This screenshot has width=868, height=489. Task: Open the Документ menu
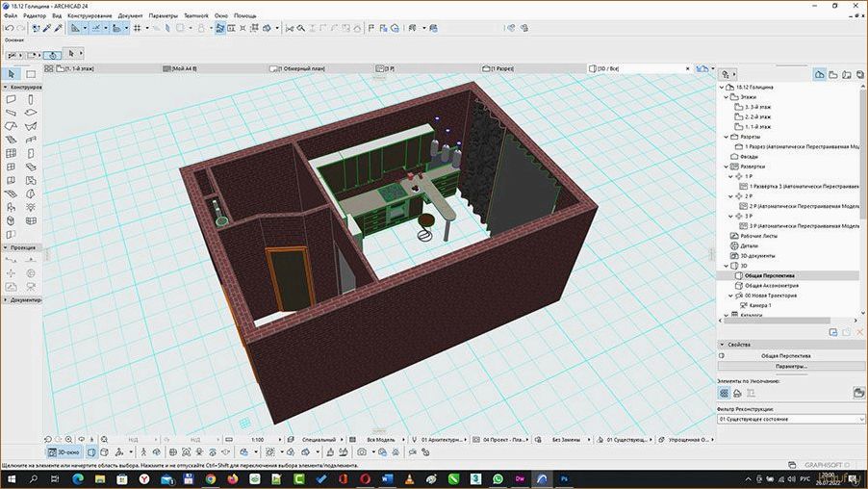130,15
